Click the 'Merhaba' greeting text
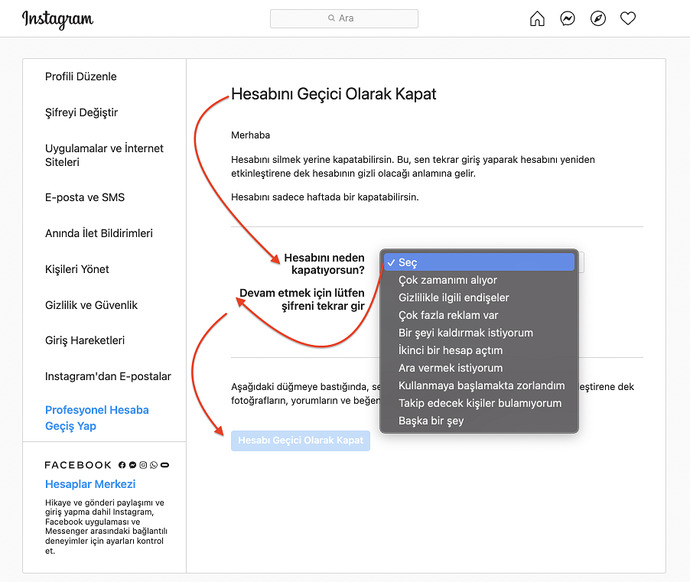 (250, 135)
